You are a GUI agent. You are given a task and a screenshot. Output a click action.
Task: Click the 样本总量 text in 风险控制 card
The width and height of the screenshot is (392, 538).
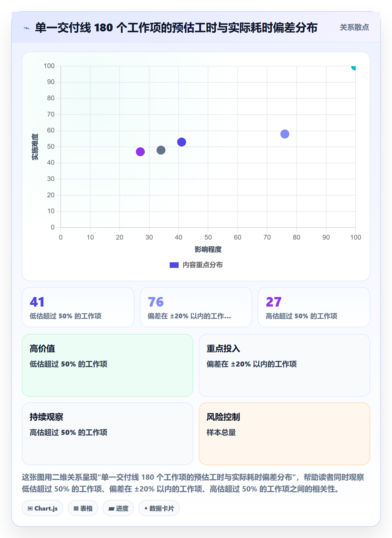click(221, 433)
